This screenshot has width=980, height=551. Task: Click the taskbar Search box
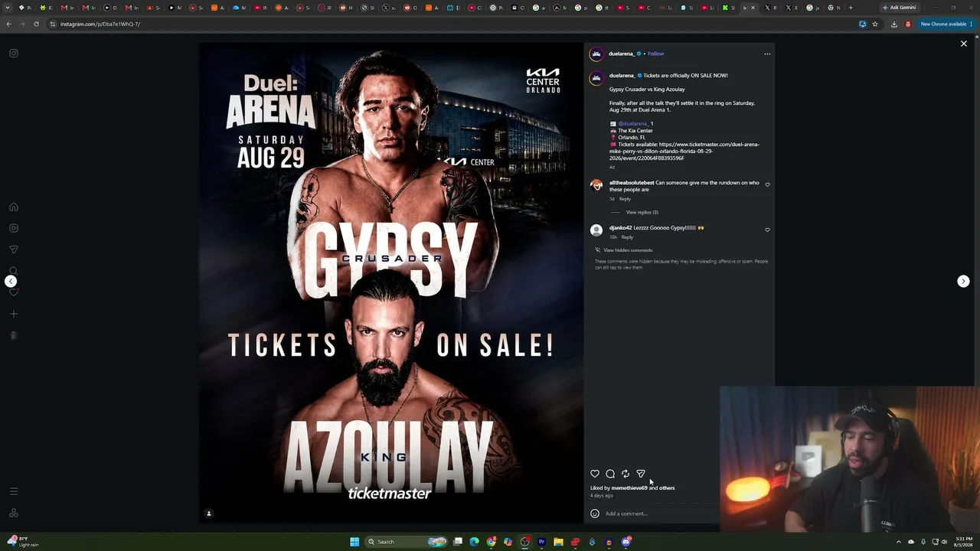(x=406, y=542)
